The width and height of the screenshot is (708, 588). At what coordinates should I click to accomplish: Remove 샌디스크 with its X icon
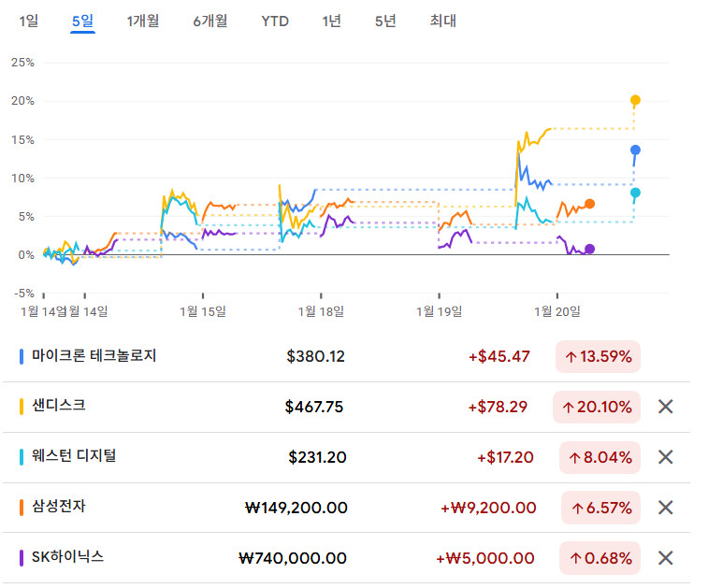click(665, 407)
